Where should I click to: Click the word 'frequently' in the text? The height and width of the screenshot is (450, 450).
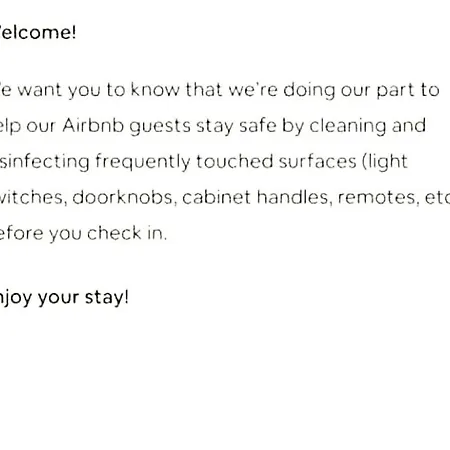pyautogui.click(x=143, y=162)
